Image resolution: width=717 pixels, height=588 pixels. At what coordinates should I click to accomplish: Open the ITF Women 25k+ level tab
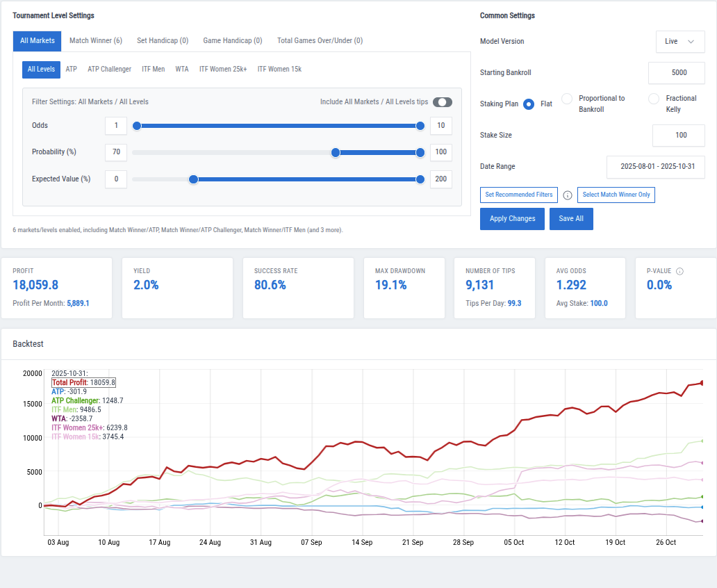pos(223,69)
